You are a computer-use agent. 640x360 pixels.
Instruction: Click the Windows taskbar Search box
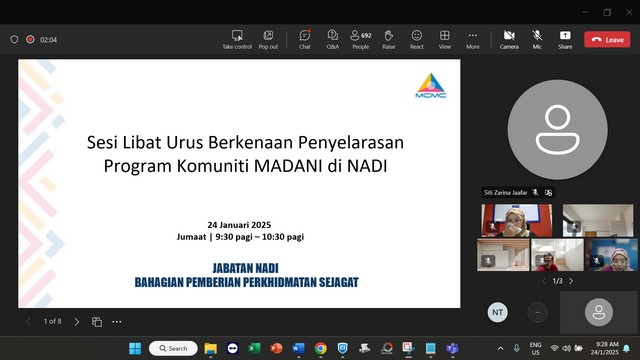173,348
